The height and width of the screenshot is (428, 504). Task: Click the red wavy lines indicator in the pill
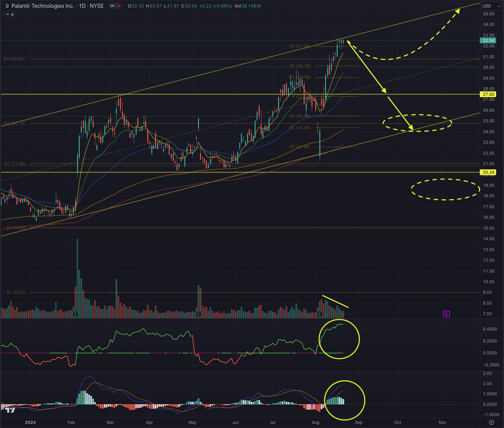(x=119, y=6)
